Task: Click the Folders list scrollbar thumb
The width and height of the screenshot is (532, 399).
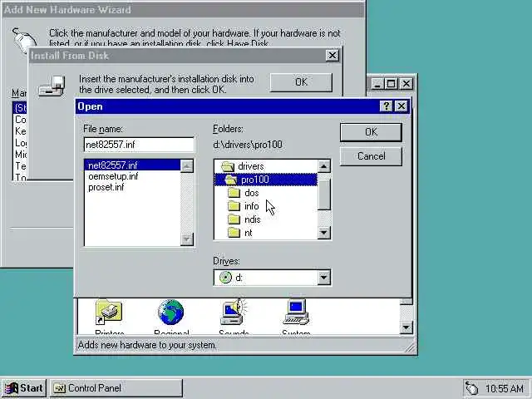Action: pyautogui.click(x=323, y=195)
